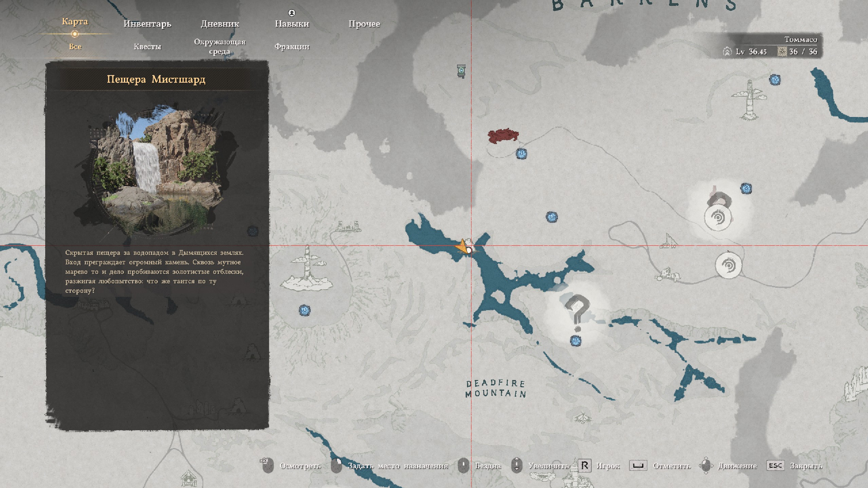Select the tower landmark in top right
The height and width of the screenshot is (488, 868).
pyautogui.click(x=750, y=99)
